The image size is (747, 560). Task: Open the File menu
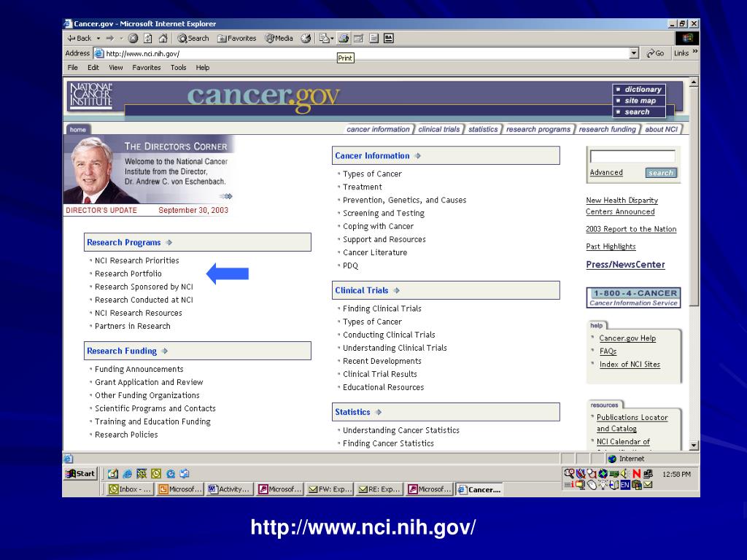[72, 68]
